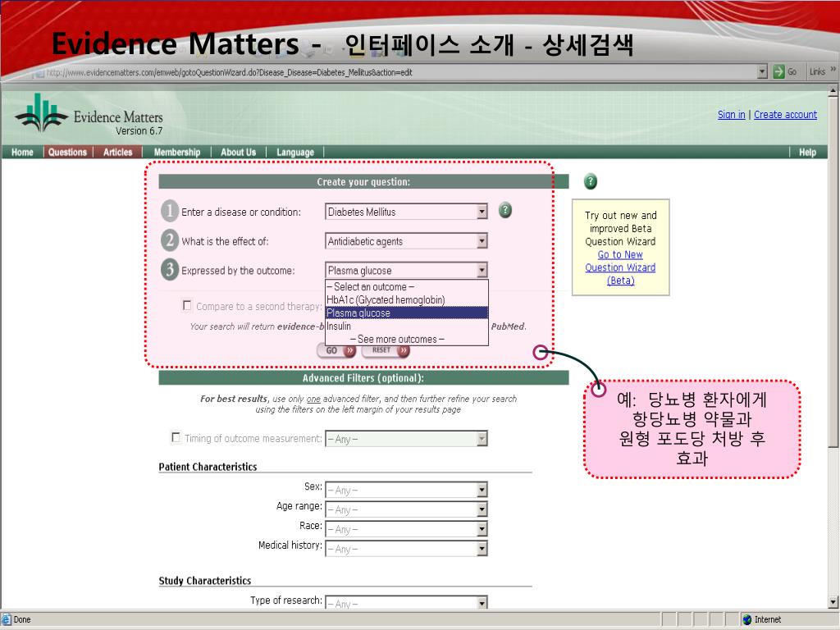Go to the Home menu
Viewport: 840px width, 630px height.
(x=22, y=152)
